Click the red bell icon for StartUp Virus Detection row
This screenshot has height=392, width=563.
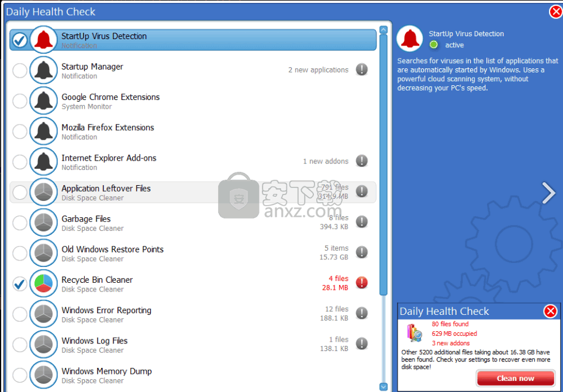point(43,40)
